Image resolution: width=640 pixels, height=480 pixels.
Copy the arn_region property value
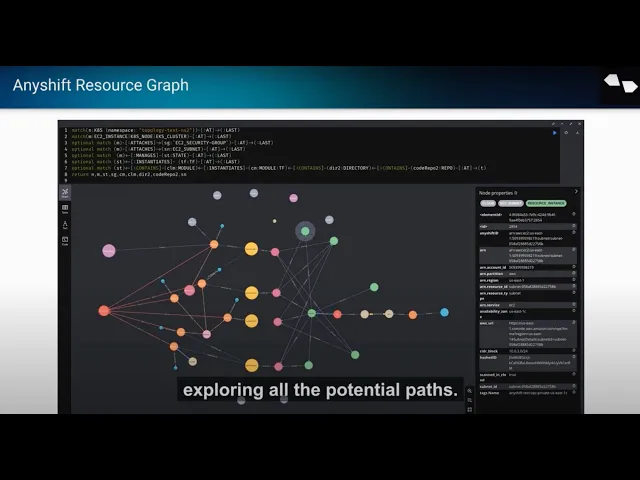click(x=574, y=280)
